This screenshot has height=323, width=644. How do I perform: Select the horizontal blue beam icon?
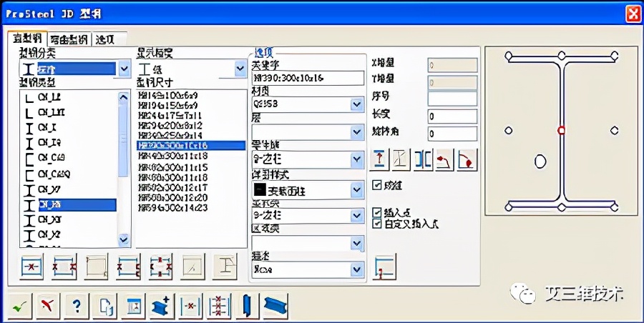click(275, 306)
